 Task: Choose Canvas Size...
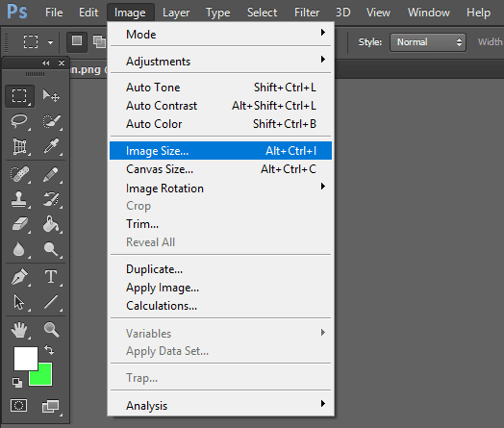(x=220, y=169)
